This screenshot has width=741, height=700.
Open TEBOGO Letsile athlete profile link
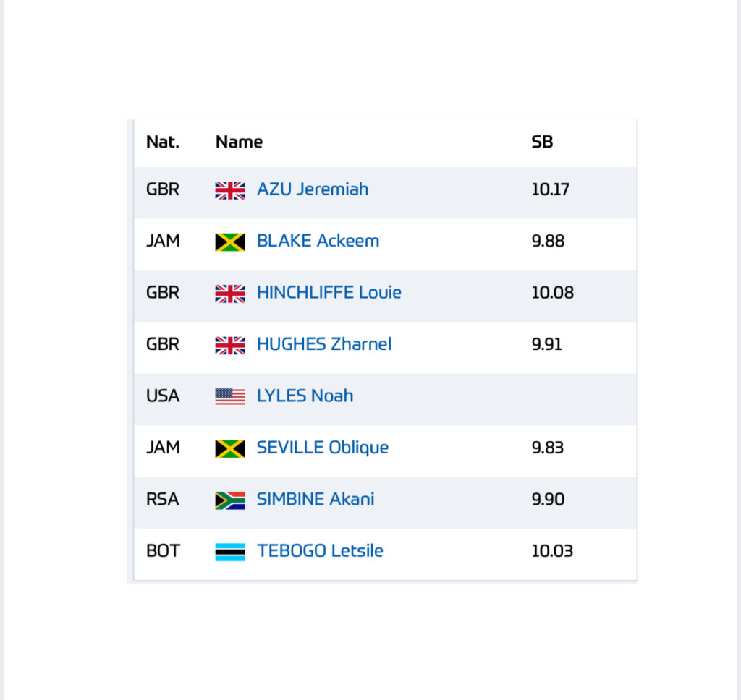pos(320,551)
